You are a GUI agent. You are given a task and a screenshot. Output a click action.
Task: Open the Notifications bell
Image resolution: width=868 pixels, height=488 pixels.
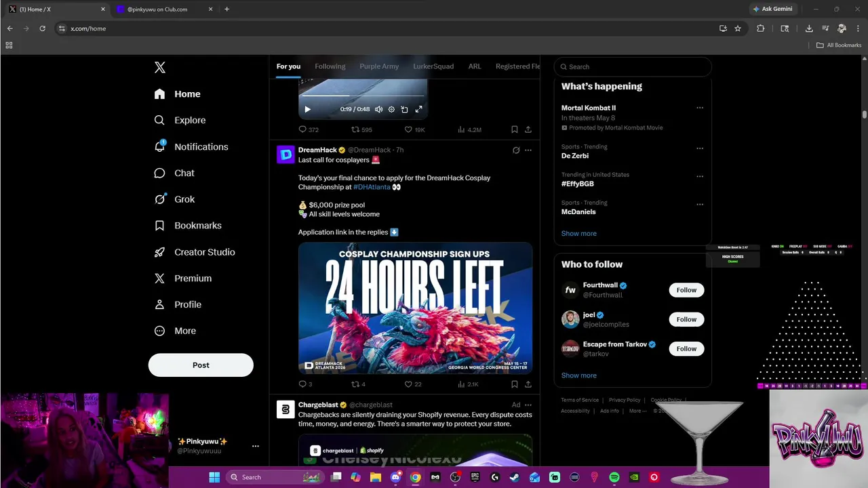pyautogui.click(x=191, y=146)
